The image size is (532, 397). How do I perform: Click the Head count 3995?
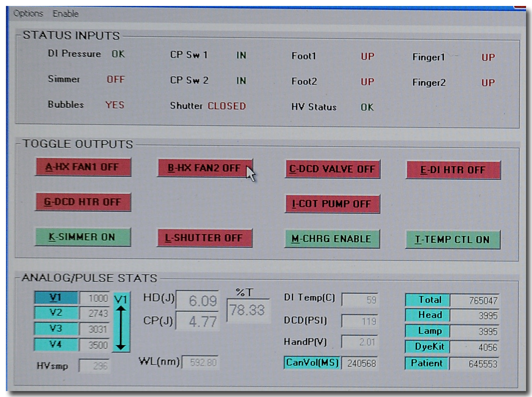(475, 316)
